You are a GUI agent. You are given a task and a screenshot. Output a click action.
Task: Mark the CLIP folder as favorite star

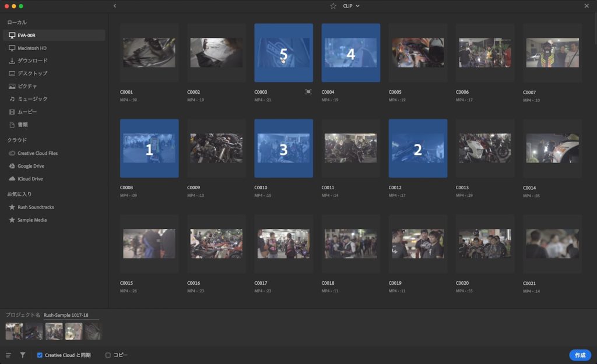tap(333, 6)
